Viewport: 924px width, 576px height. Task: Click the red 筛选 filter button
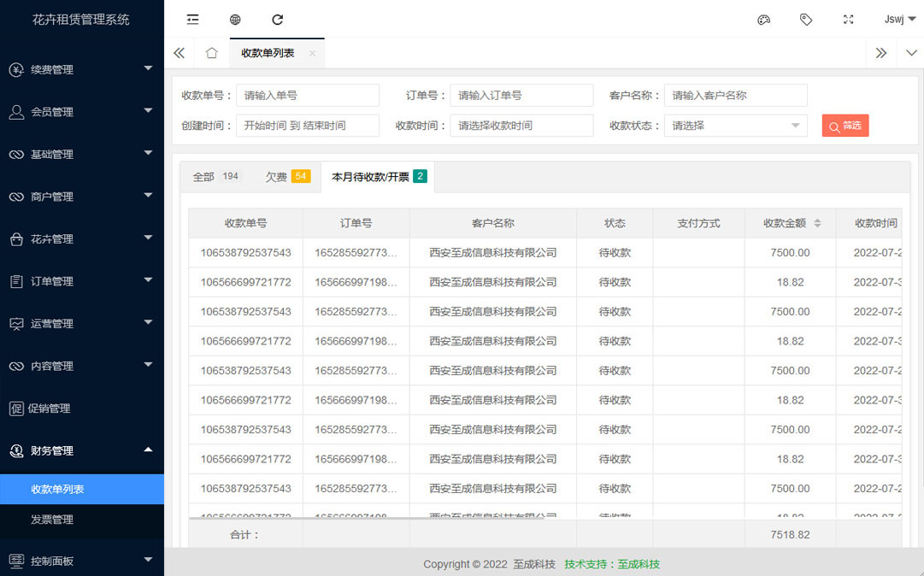pyautogui.click(x=845, y=126)
